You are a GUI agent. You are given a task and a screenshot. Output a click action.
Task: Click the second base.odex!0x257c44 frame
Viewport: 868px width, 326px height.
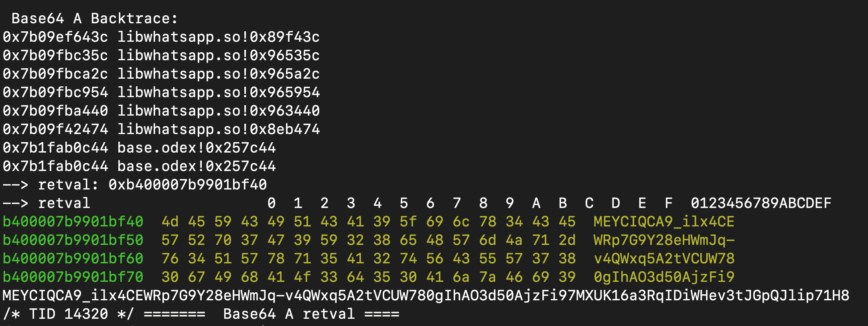[197, 166]
